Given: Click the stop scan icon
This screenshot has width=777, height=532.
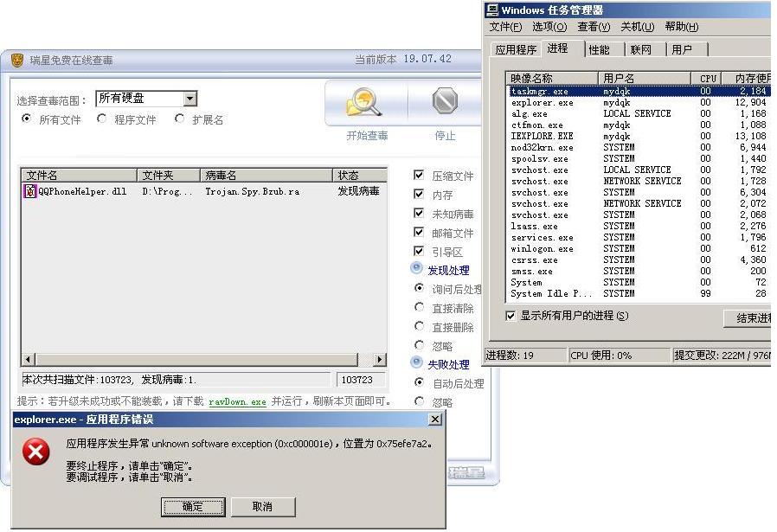Looking at the screenshot, I should pos(445,101).
